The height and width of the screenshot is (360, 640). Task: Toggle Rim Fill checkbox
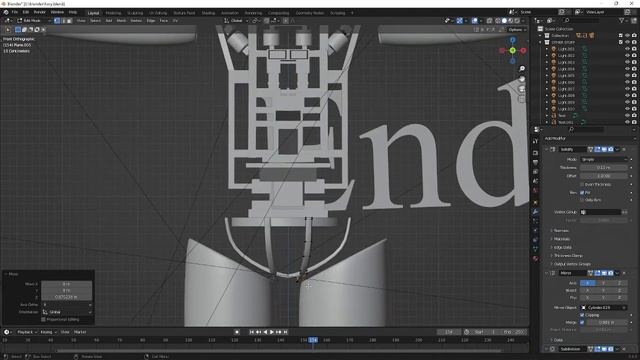click(582, 192)
